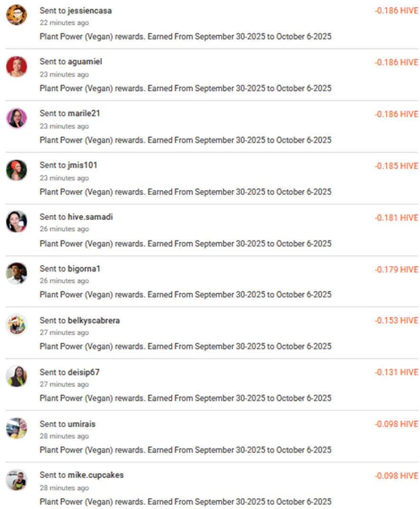The image size is (420, 509).
Task: Click marile21's profile avatar
Action: pos(16,118)
